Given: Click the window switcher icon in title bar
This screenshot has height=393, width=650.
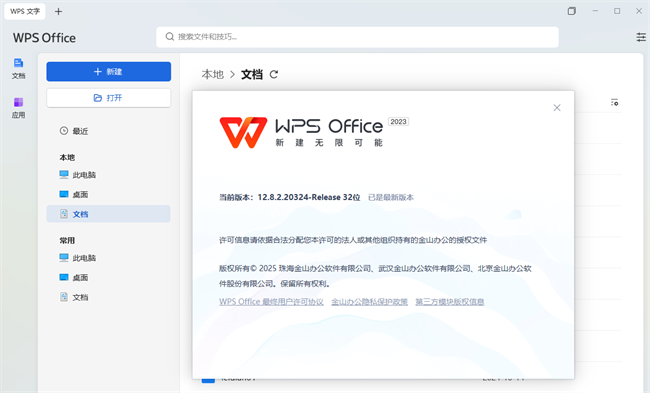Looking at the screenshot, I should 572,11.
